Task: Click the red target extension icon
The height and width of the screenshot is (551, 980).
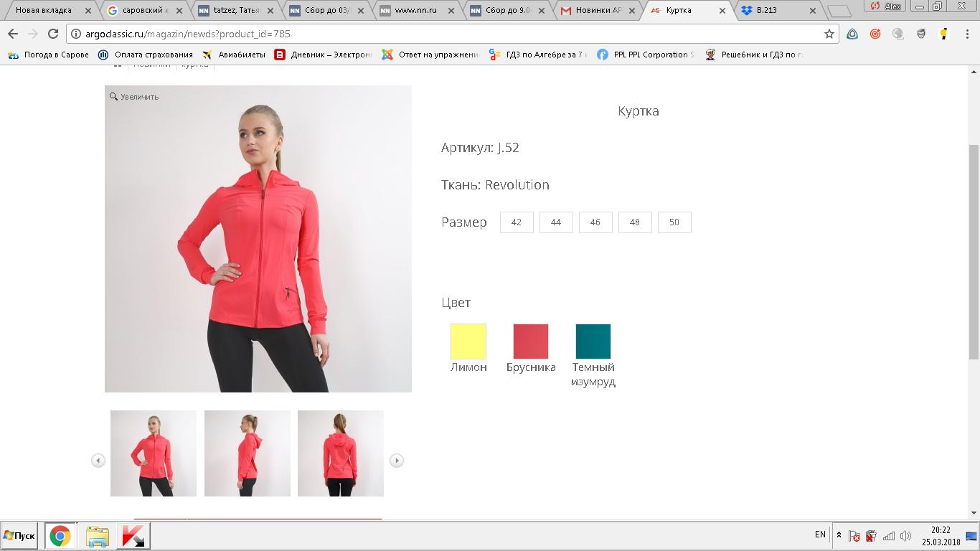Action: pyautogui.click(x=875, y=34)
